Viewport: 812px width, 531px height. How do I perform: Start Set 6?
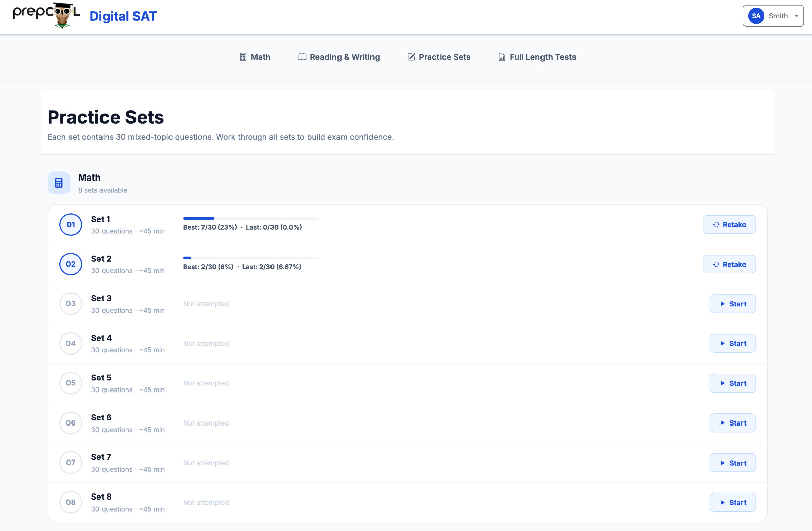click(733, 423)
